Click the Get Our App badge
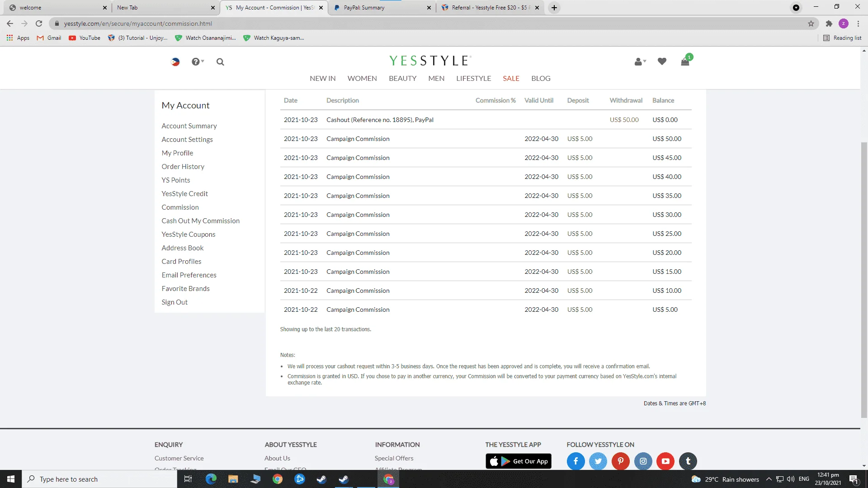868x488 pixels. click(519, 461)
